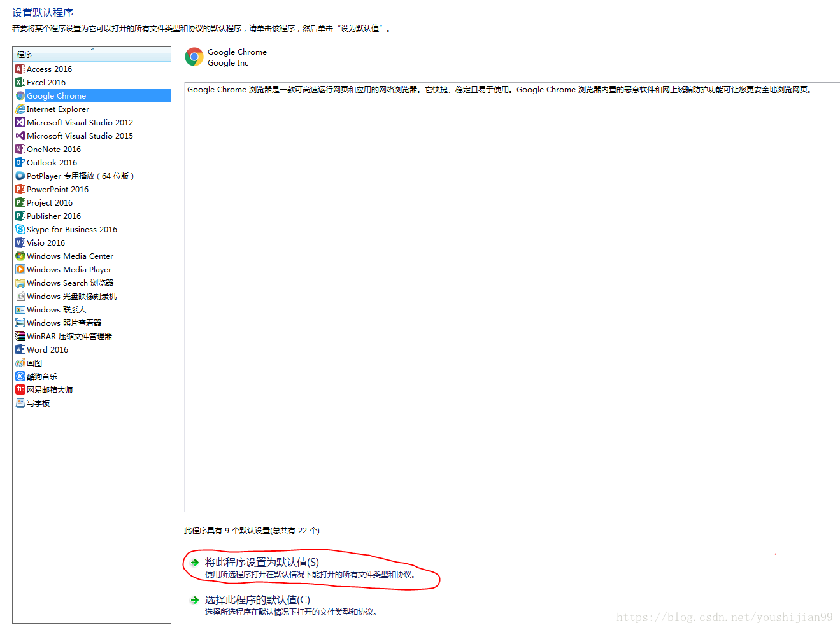Click the 写字板 icon

tap(20, 403)
